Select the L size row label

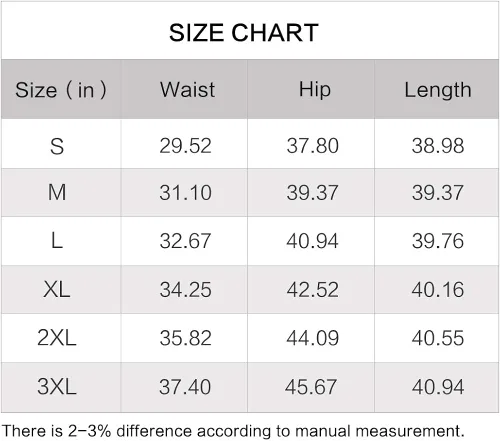tap(57, 241)
